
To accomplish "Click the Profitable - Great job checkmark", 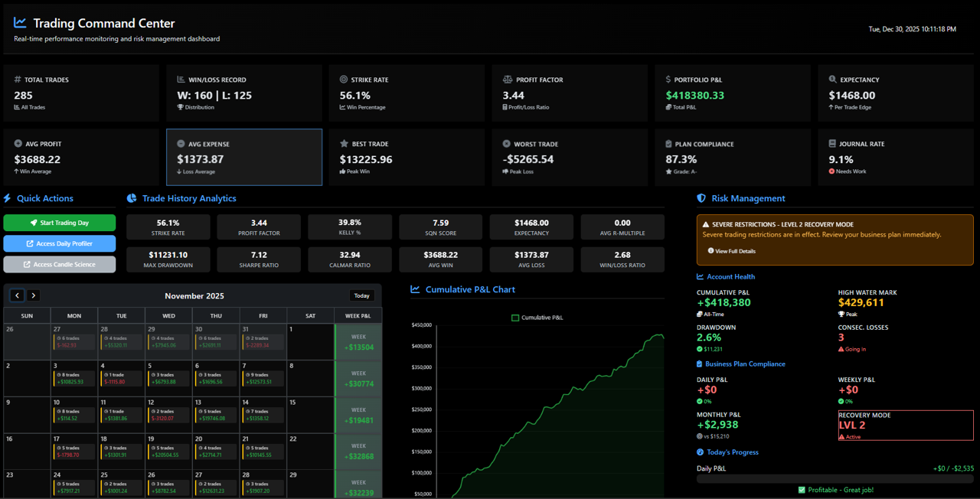I will 802,490.
